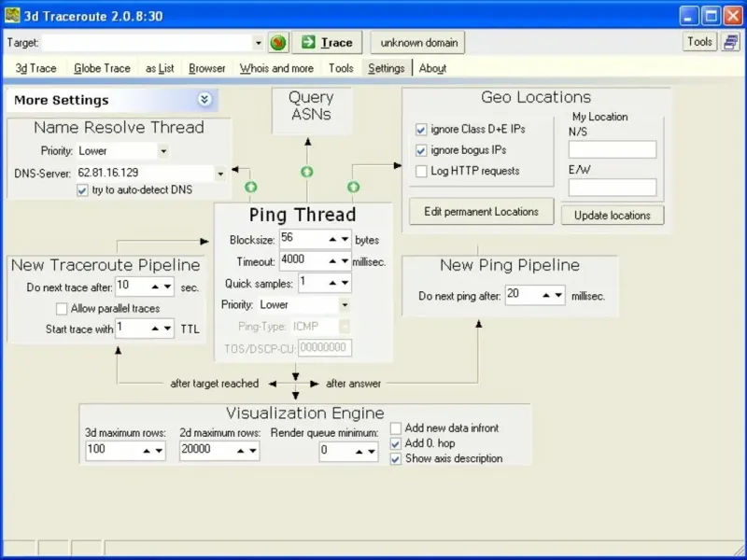This screenshot has height=560, width=747.
Task: Increase 2d maximum rows value
Action: coord(241,451)
